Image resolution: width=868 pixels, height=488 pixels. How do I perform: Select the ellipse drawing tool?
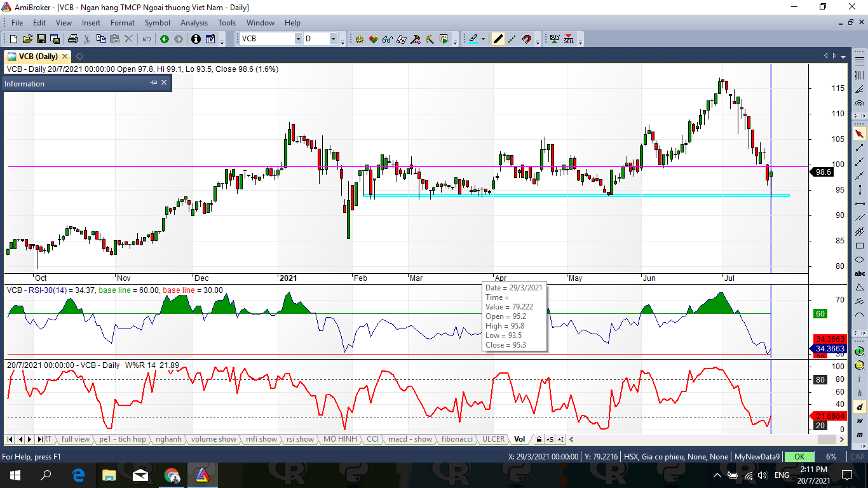click(x=860, y=260)
